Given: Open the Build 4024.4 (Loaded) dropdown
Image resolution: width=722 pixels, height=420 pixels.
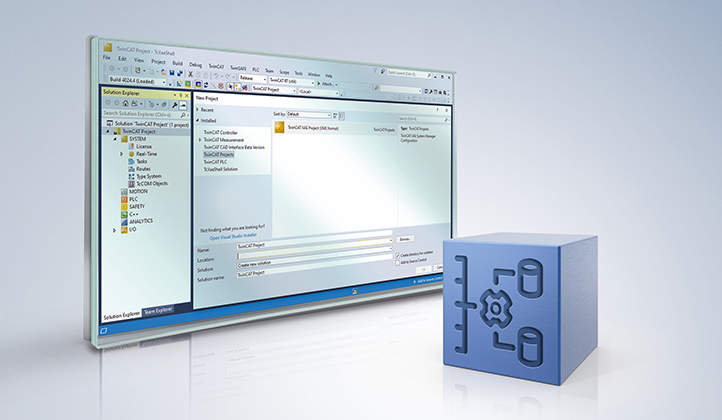Looking at the screenshot, I should point(137,81).
